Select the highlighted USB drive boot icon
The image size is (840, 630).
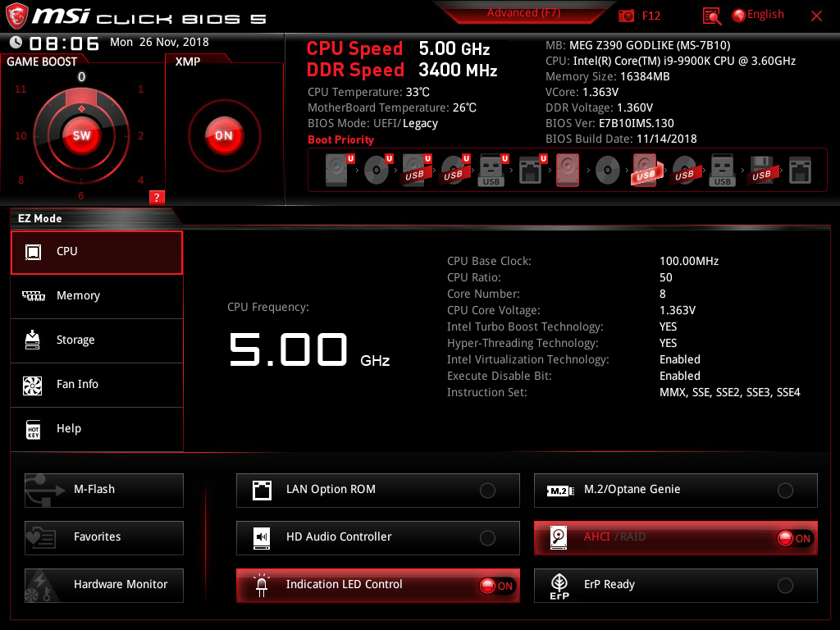(x=645, y=170)
